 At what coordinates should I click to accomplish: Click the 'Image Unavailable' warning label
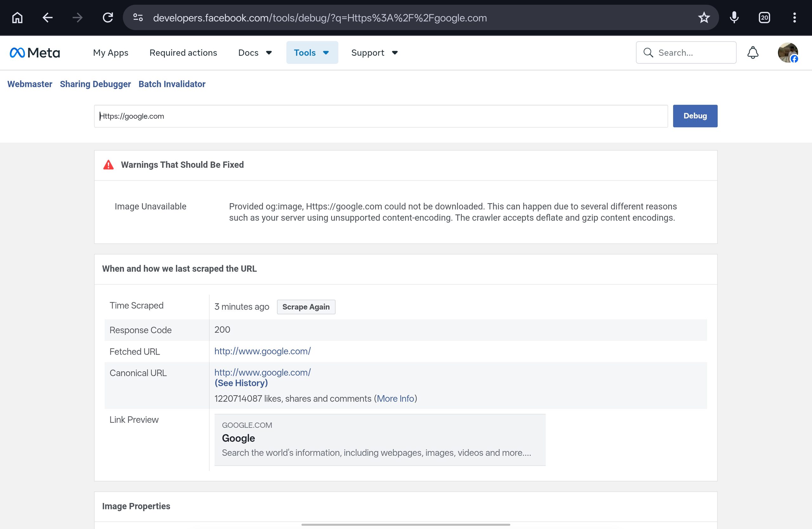pos(150,206)
